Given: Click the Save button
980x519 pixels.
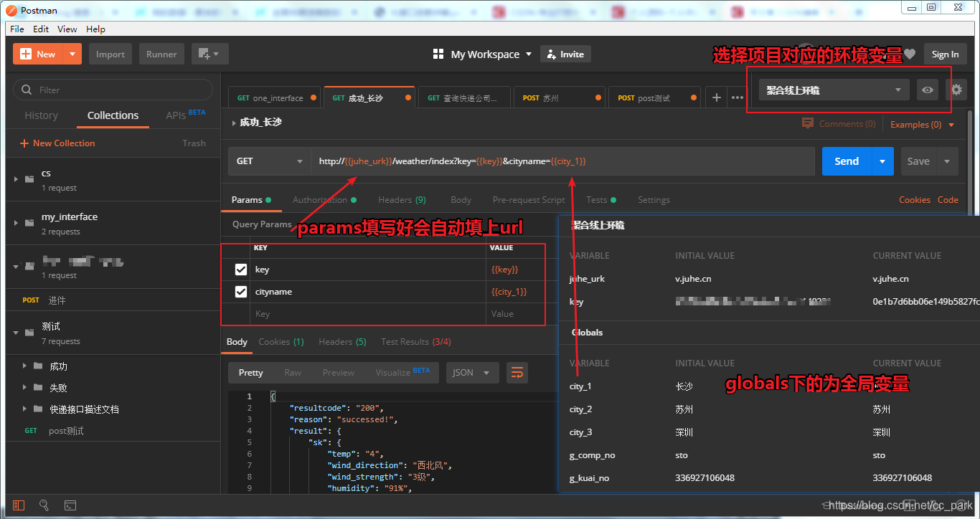Looking at the screenshot, I should (x=918, y=161).
